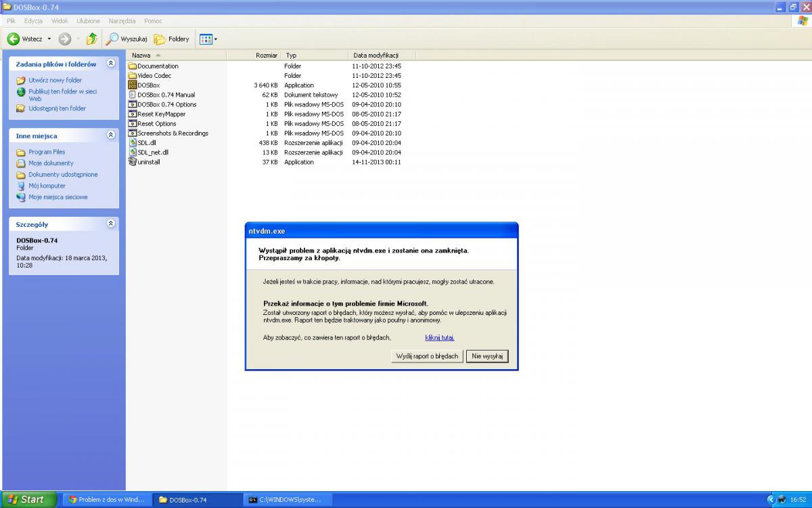Open the Forward history dropdown arrow
The width and height of the screenshot is (812, 508).
tap(77, 39)
